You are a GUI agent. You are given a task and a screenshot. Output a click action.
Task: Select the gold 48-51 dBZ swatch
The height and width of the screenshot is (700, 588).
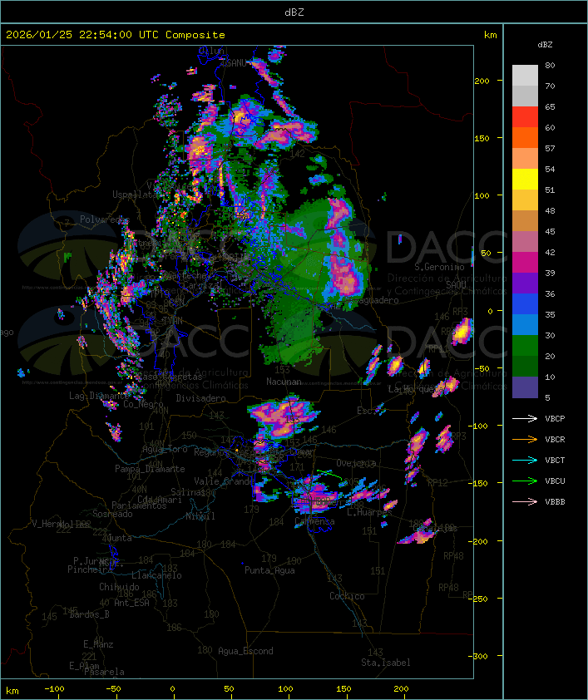(x=525, y=200)
